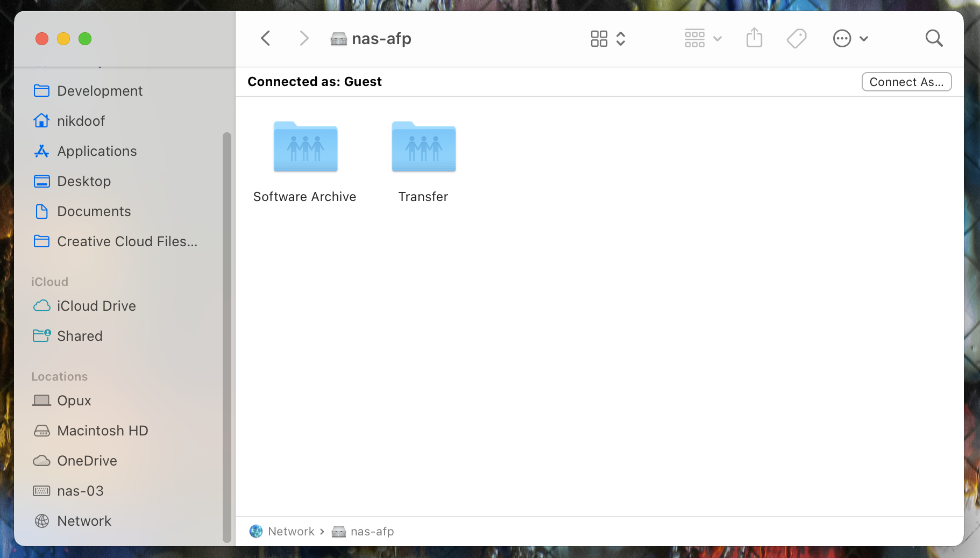Image resolution: width=980 pixels, height=558 pixels.
Task: Open the More actions ellipsis menu
Action: click(850, 39)
